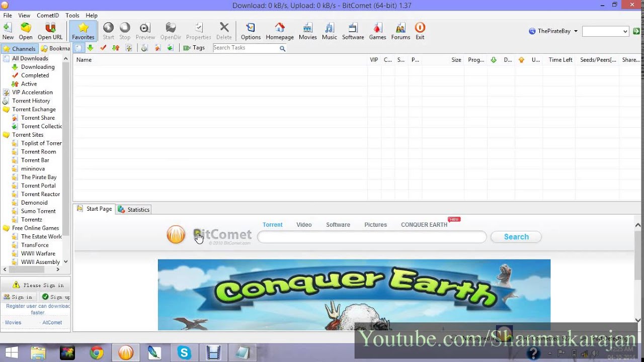Collapse the channels tree with up arrow

click(65, 59)
